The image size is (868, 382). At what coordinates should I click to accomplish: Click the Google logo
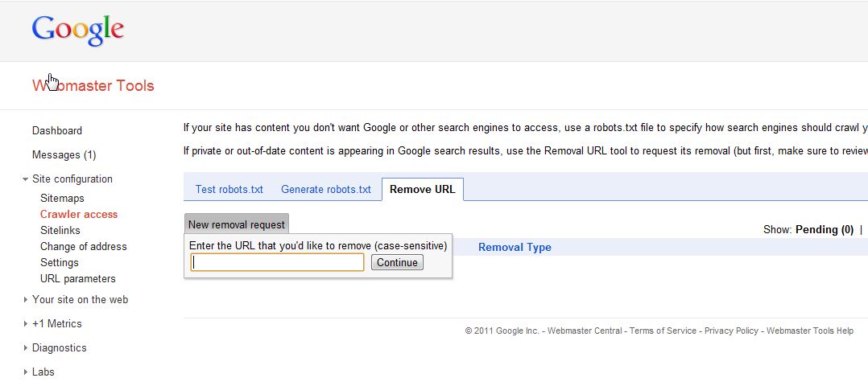tap(78, 30)
